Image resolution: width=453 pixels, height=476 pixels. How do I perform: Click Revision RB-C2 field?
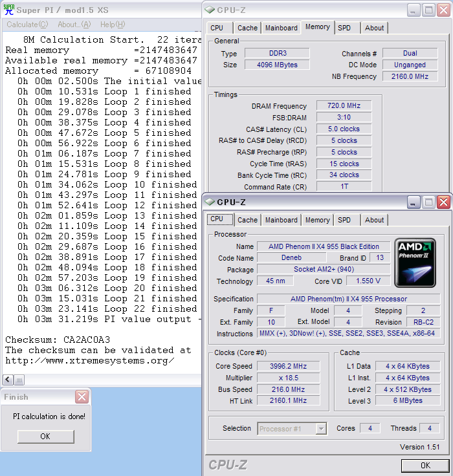click(x=423, y=322)
